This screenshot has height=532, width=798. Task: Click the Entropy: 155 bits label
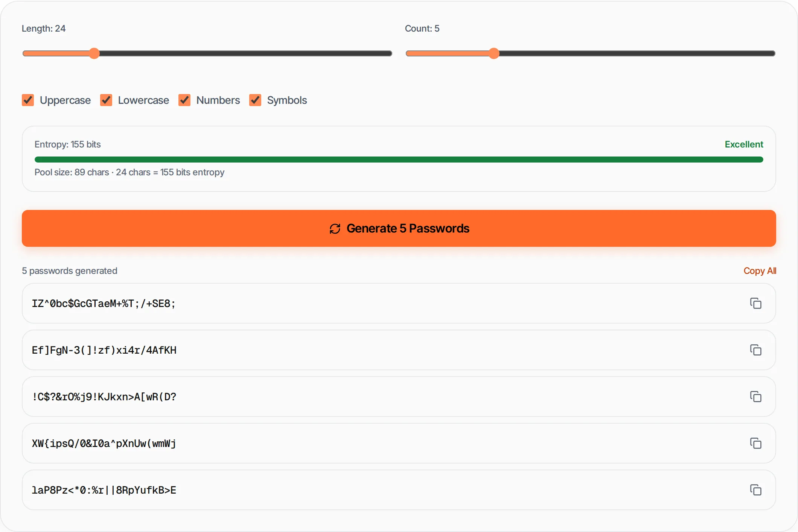[x=68, y=144]
